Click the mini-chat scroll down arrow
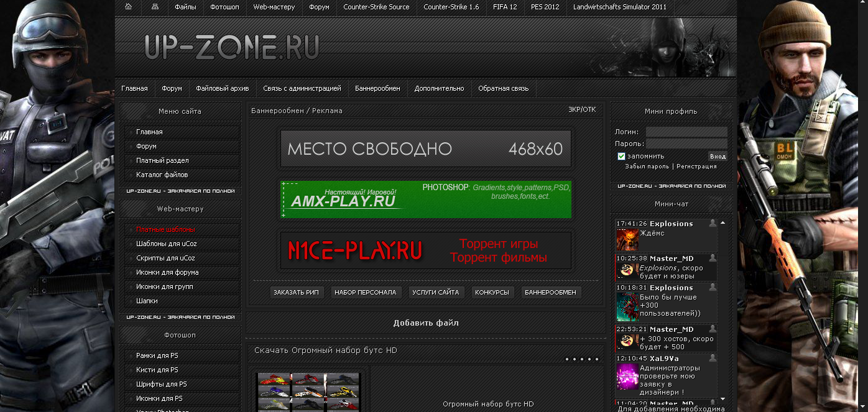 pos(723,399)
